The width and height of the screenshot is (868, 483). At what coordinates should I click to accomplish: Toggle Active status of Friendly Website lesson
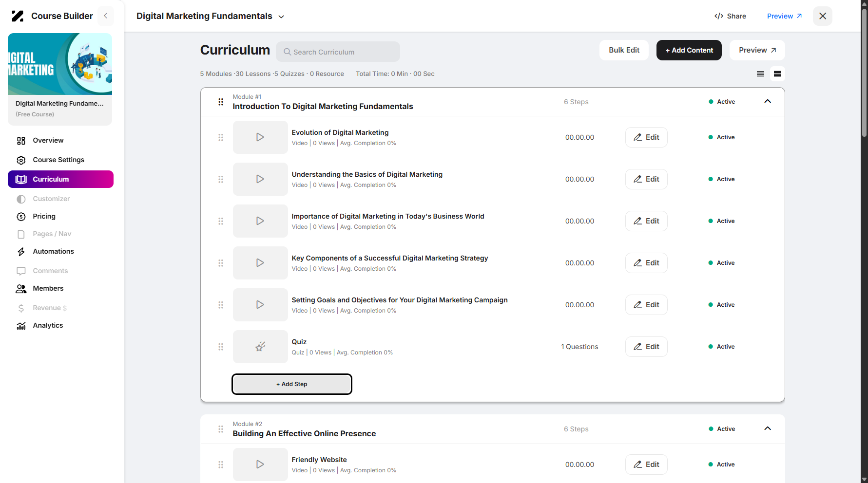[x=721, y=464]
